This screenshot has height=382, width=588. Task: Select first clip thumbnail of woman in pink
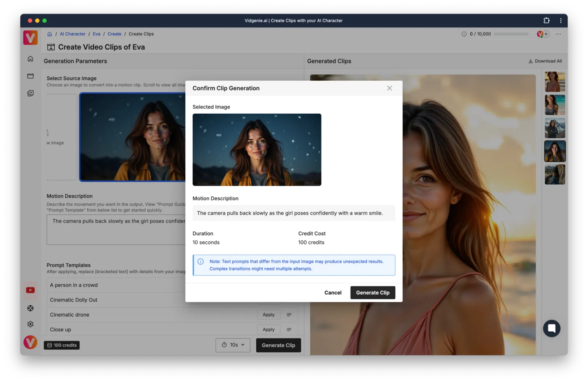coord(555,81)
